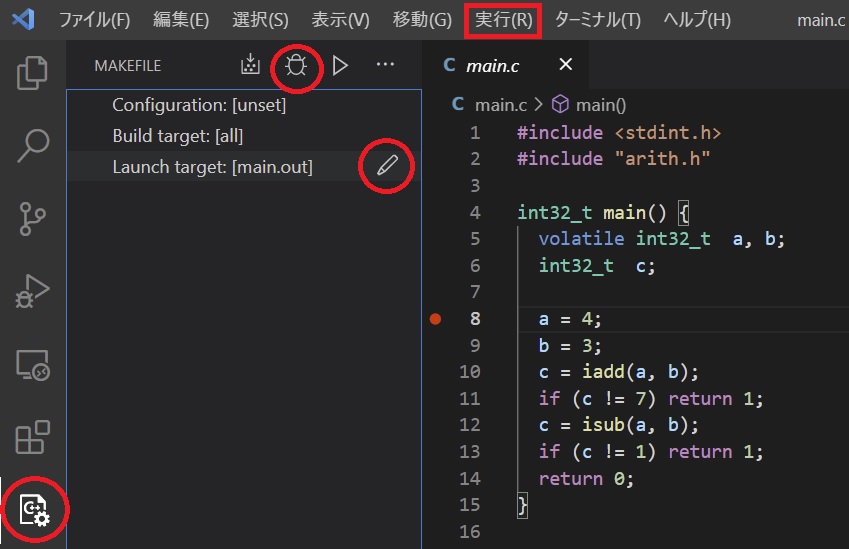Open the 編集(E) menu
Image resolution: width=849 pixels, height=549 pixels.
tap(181, 20)
